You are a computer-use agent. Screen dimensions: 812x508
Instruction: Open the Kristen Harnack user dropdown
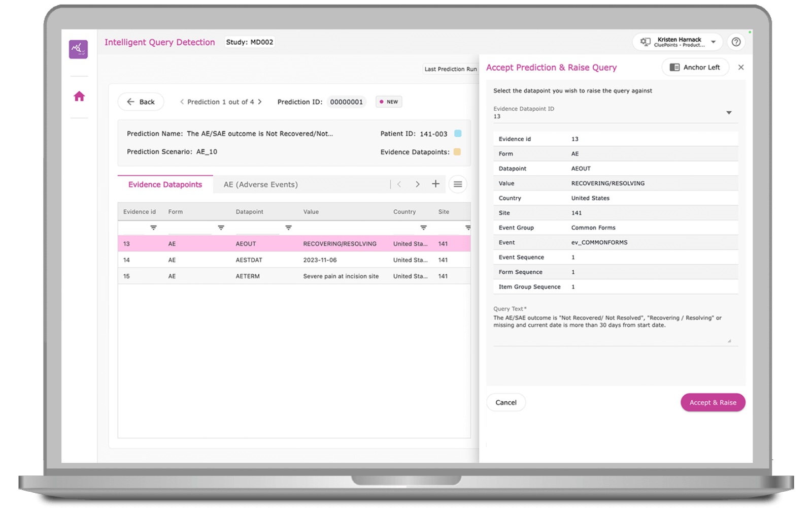click(x=714, y=42)
